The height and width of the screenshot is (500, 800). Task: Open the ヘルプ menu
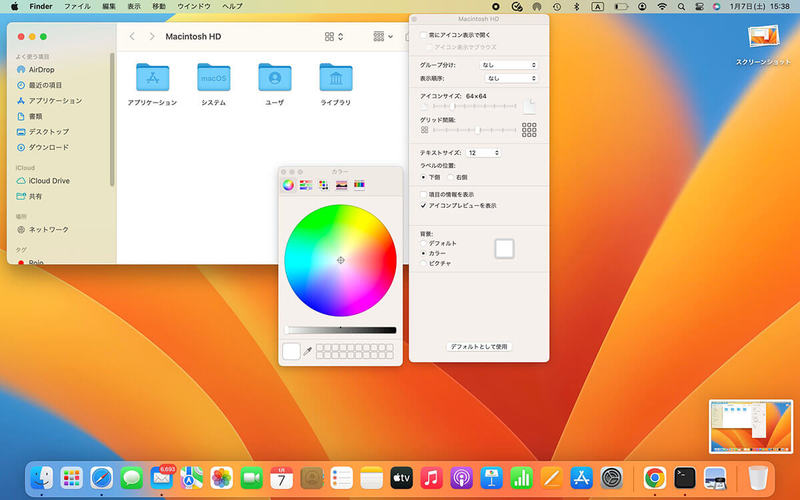(x=233, y=7)
